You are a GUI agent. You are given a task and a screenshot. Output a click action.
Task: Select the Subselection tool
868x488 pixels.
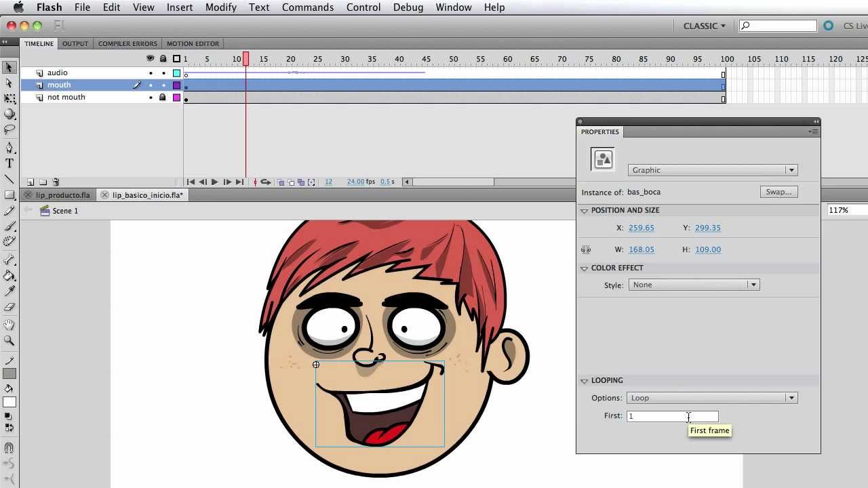coord(9,83)
